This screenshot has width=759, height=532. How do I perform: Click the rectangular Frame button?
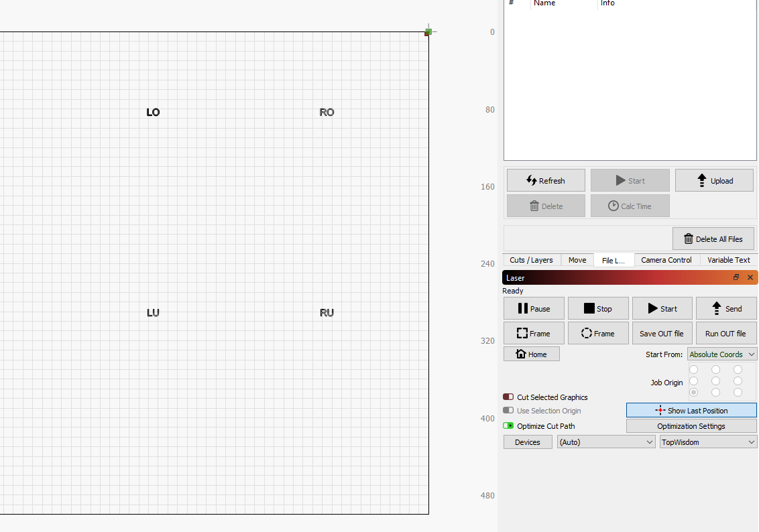pos(534,333)
